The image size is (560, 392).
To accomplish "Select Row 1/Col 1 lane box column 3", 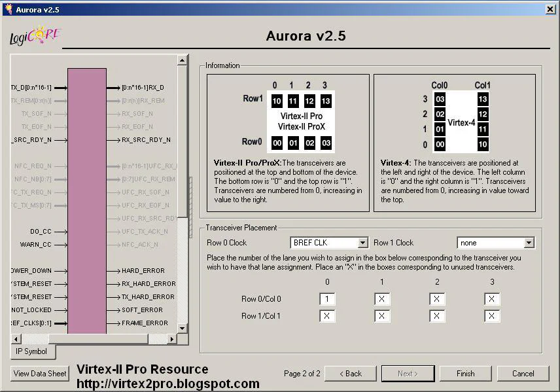I will [491, 315].
